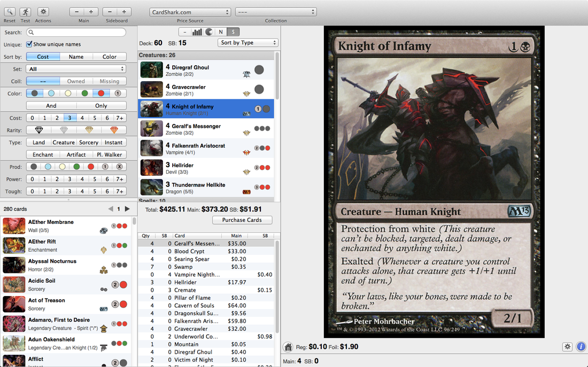This screenshot has width=588, height=367.
Task: Filter collection by Owned cards
Action: [x=75, y=81]
